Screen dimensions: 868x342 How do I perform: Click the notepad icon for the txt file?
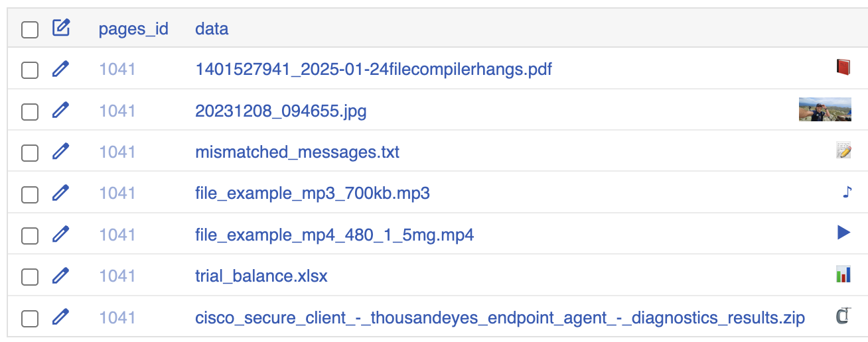(843, 150)
